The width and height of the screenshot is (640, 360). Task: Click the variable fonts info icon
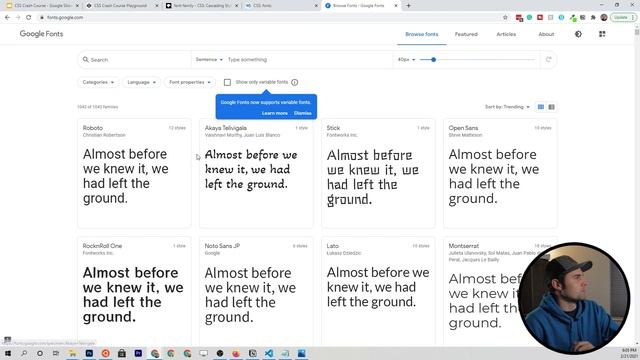pos(295,82)
